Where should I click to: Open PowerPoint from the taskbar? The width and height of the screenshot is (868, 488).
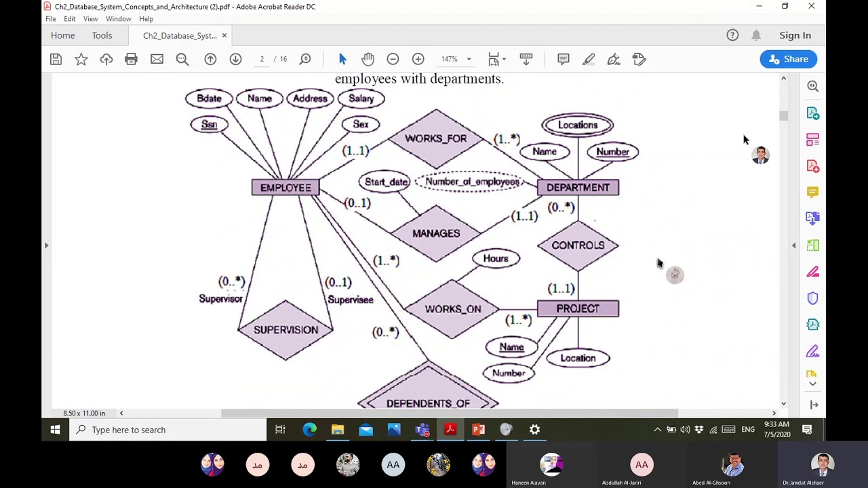pyautogui.click(x=479, y=430)
